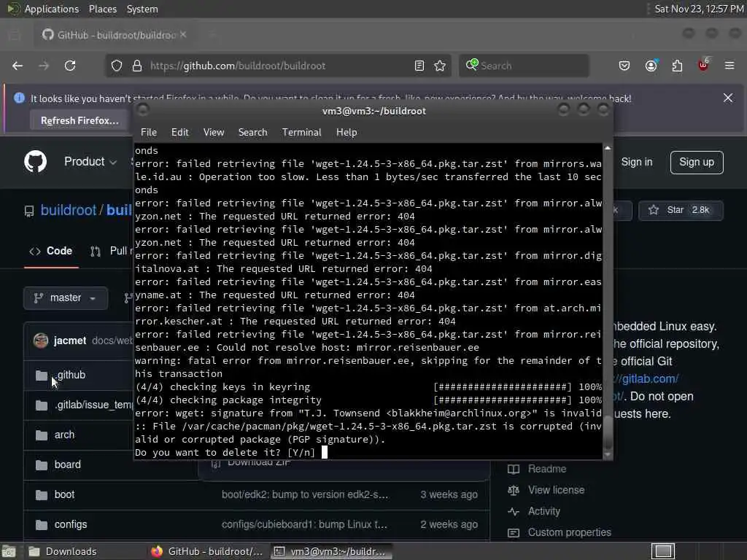Toggle reader view icon in address bar
The width and height of the screenshot is (747, 560).
419,66
